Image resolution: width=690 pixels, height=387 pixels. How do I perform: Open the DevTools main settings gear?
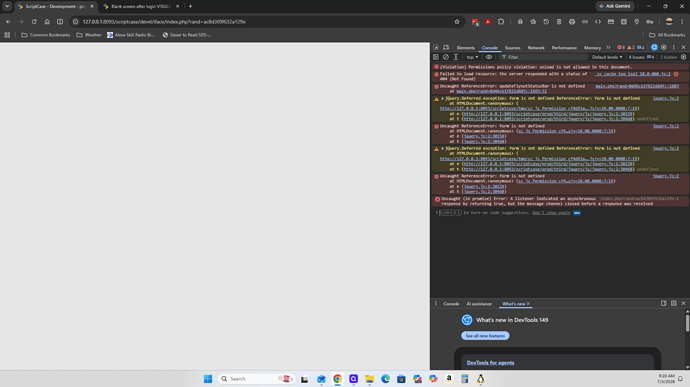pyautogui.click(x=664, y=48)
